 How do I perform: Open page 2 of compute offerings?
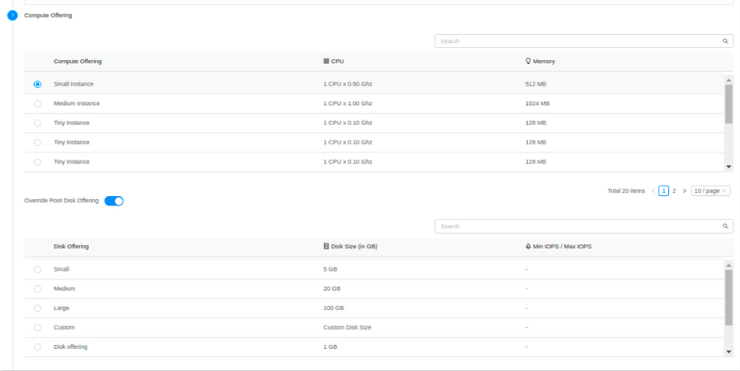click(x=674, y=191)
